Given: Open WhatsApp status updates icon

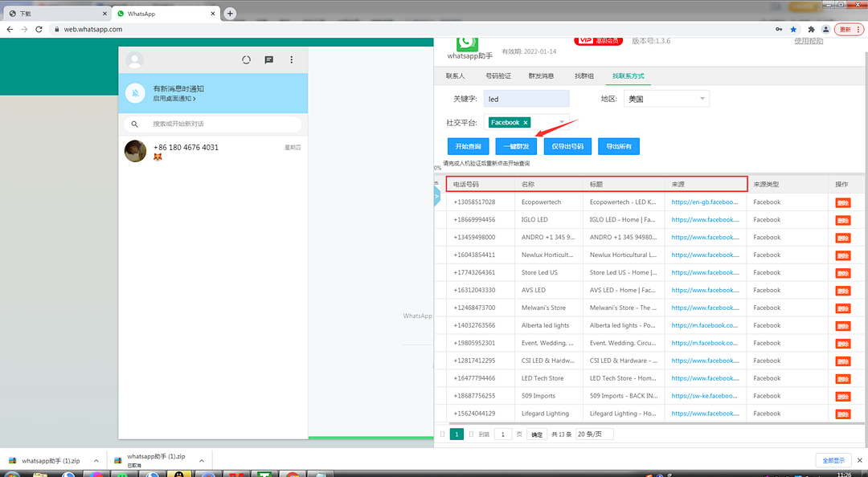Looking at the screenshot, I should 247,59.
